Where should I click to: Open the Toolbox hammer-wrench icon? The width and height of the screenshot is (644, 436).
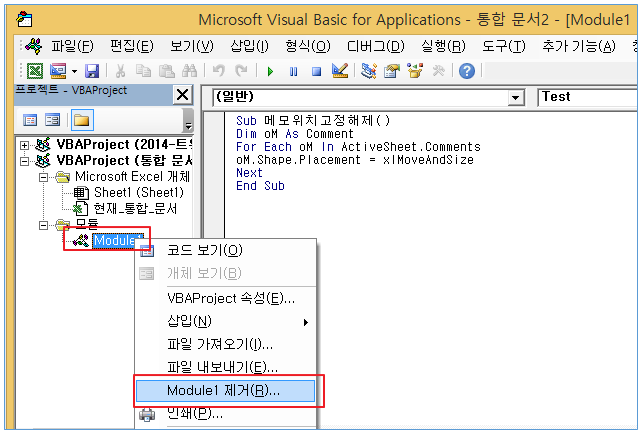coord(438,71)
